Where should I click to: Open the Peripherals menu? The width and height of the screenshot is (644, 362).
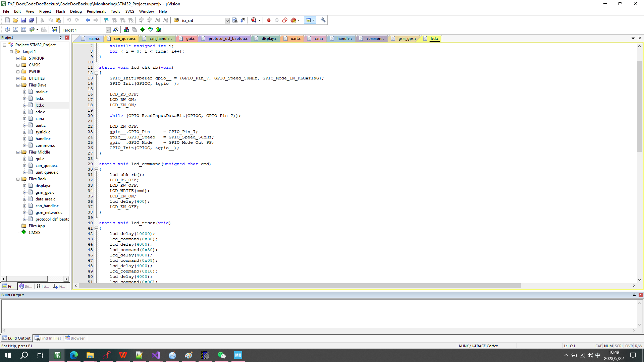pos(96,11)
